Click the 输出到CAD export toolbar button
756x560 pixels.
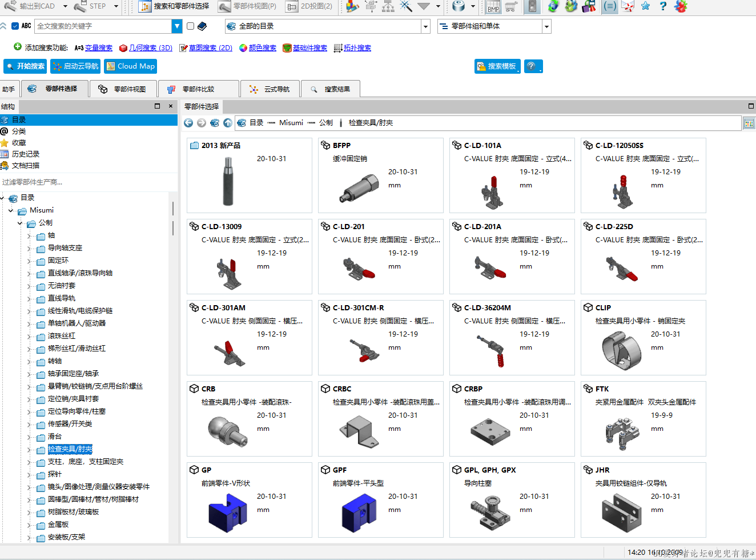30,6
